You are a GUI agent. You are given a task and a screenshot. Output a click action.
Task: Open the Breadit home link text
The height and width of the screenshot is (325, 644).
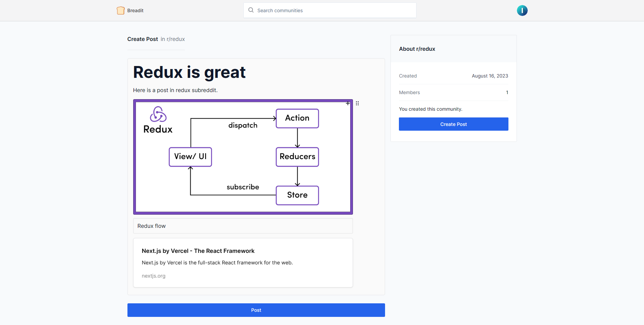click(135, 10)
